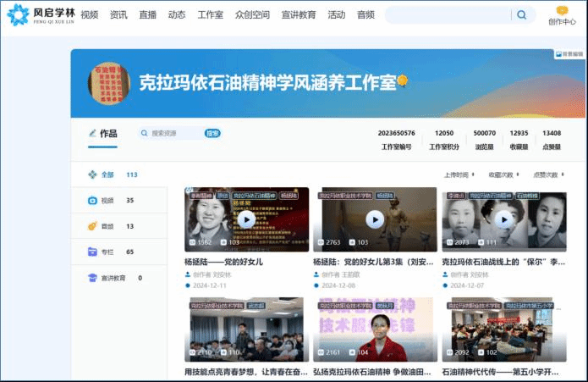Open the 克拉玛依石油战线上的"保尔" title link
The width and height of the screenshot is (588, 382).
pos(503,262)
